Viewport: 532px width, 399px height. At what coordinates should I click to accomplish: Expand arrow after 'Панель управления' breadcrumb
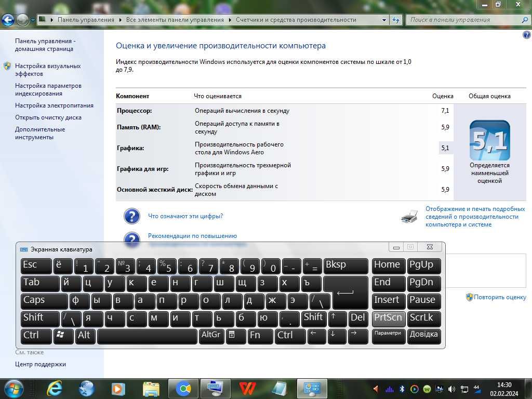(x=121, y=20)
